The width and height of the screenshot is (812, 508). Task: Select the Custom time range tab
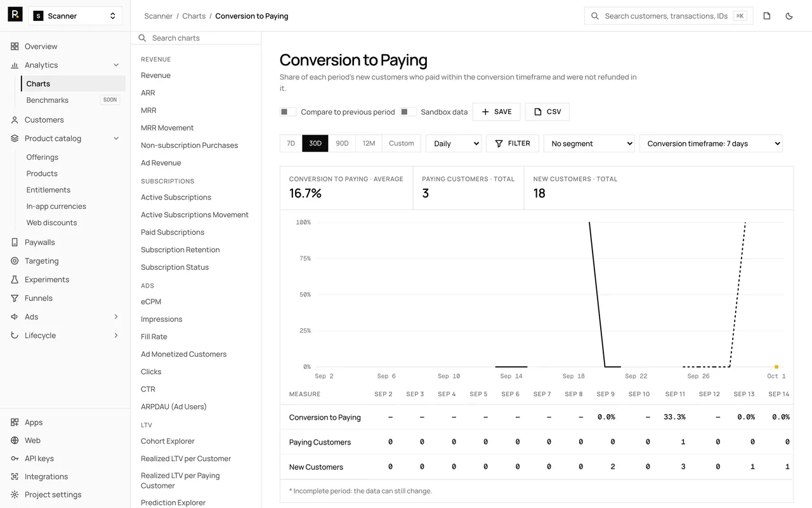click(x=402, y=144)
